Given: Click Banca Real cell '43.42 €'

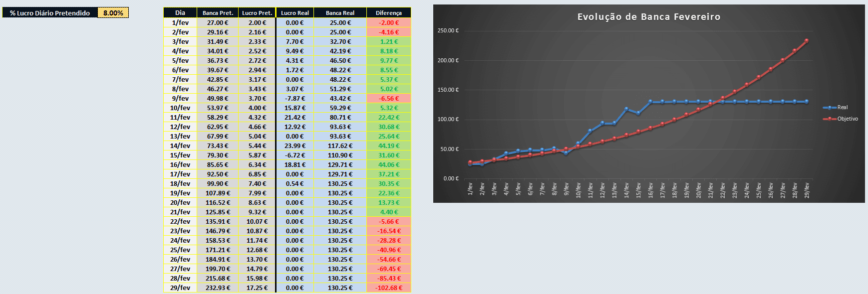Looking at the screenshot, I should click(340, 98).
